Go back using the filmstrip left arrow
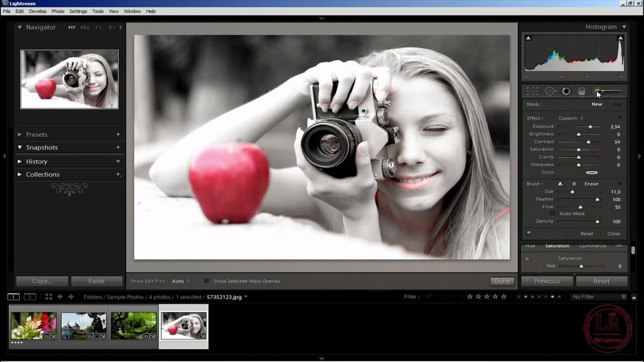 click(60, 297)
